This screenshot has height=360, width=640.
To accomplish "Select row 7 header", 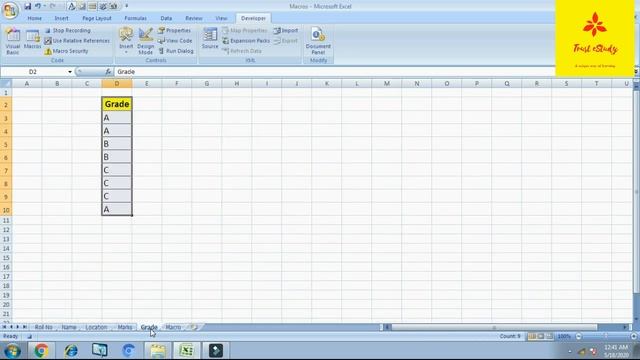I will [x=6, y=170].
